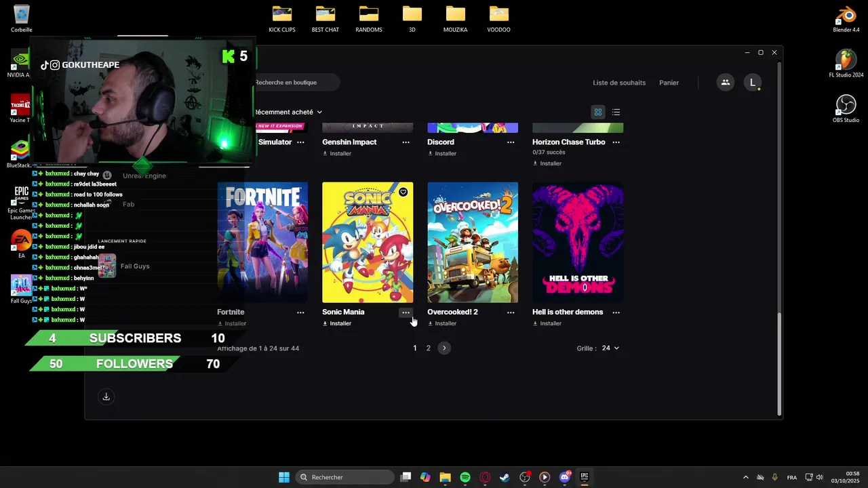Open Blender 4.4 desktop shortcut

[846, 19]
